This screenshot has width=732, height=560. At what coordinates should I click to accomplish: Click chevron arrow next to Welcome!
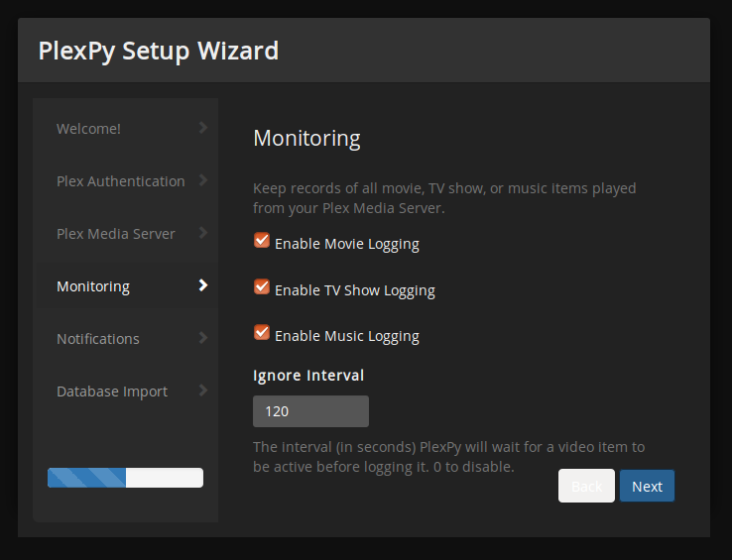coord(203,128)
